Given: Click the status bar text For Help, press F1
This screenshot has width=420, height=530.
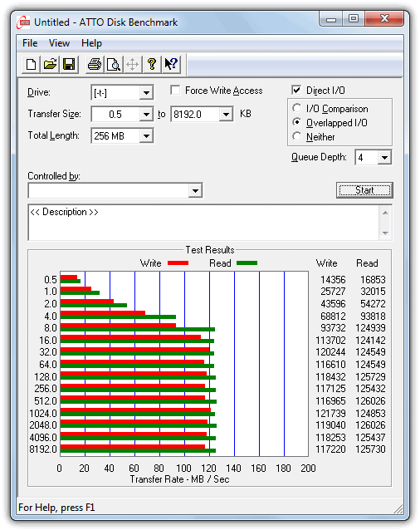Looking at the screenshot, I should point(56,508).
